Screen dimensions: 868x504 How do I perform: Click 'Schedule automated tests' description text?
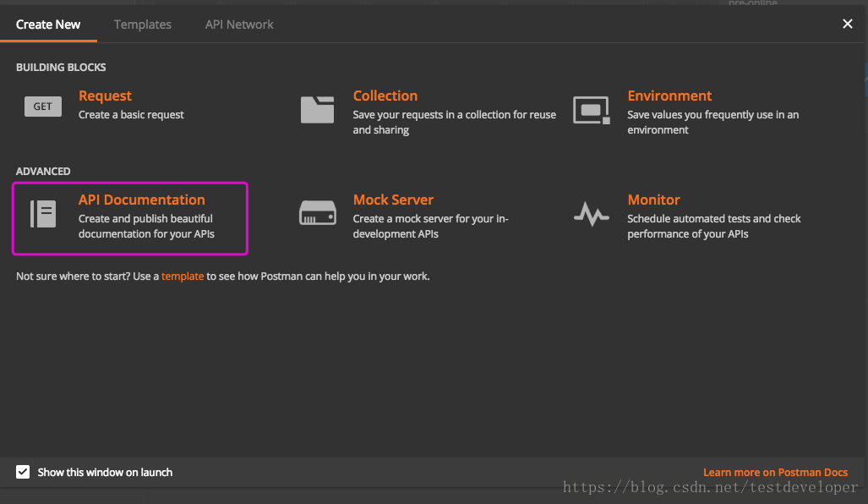713,226
